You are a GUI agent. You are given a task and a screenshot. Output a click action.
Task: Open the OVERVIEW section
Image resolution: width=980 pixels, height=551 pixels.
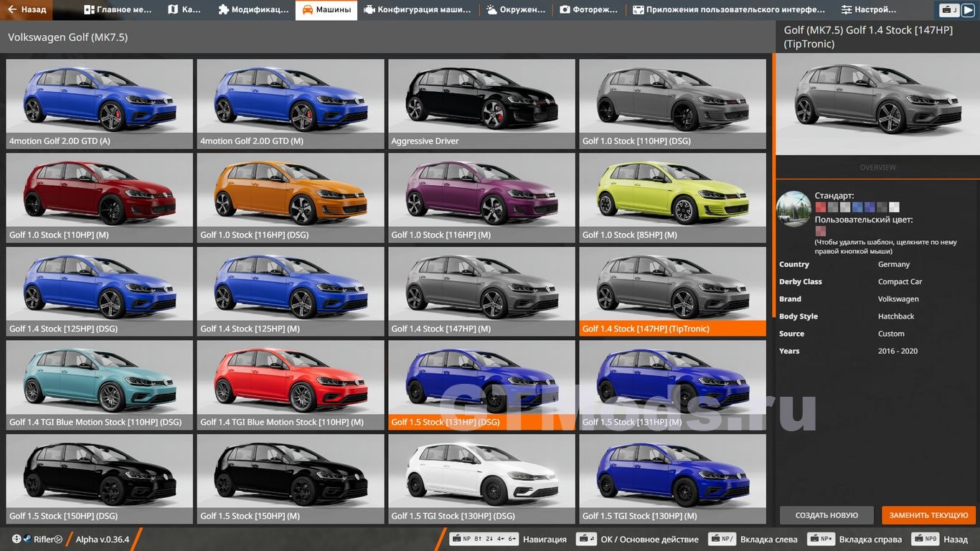[x=878, y=167]
